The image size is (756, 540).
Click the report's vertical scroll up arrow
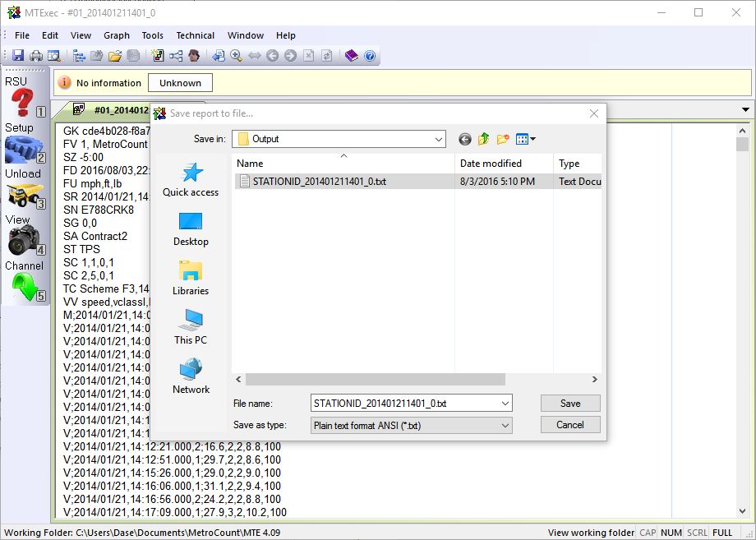coord(742,130)
